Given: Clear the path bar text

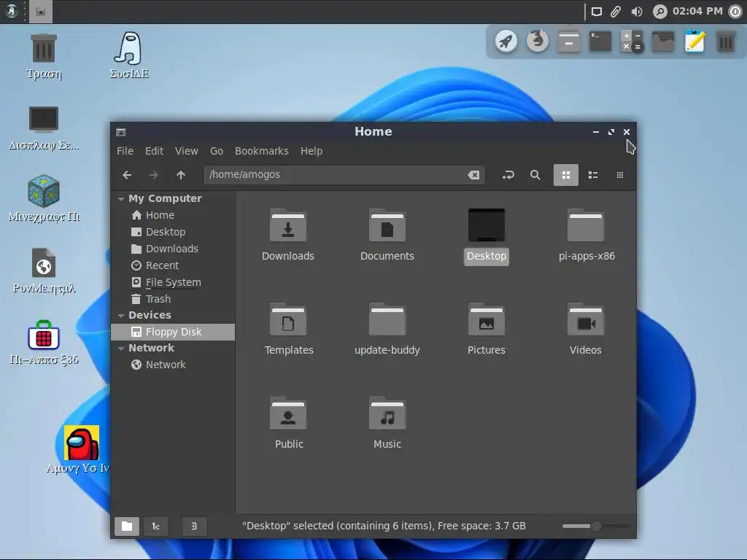Looking at the screenshot, I should click(x=473, y=175).
